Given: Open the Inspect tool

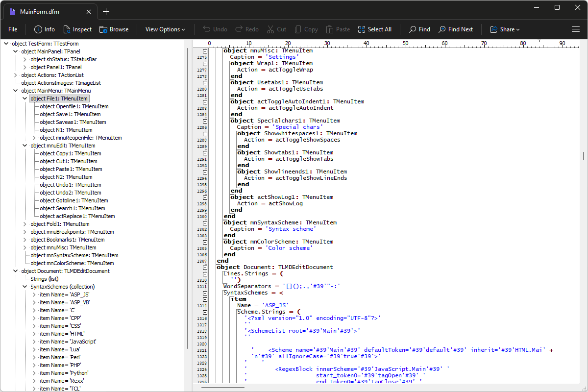Looking at the screenshot, I should point(77,29).
